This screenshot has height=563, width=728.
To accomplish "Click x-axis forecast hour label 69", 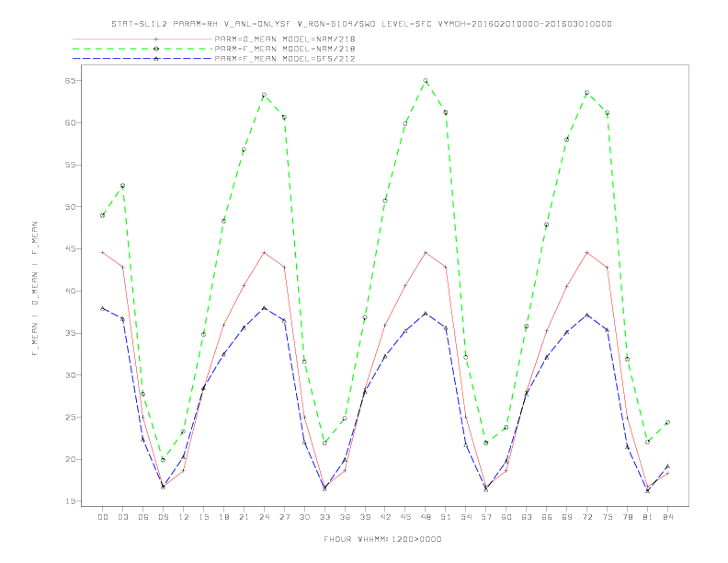I will (x=567, y=517).
